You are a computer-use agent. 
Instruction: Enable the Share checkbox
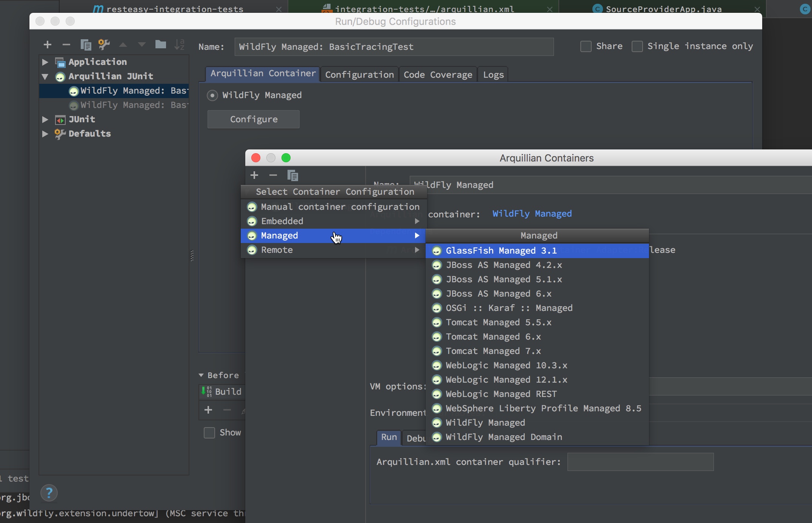tap(586, 46)
